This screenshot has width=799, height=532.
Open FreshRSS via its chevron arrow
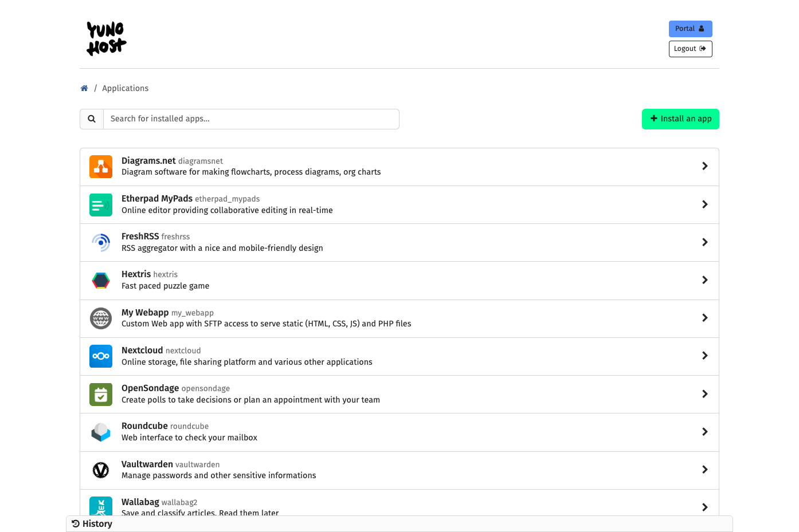click(x=705, y=242)
